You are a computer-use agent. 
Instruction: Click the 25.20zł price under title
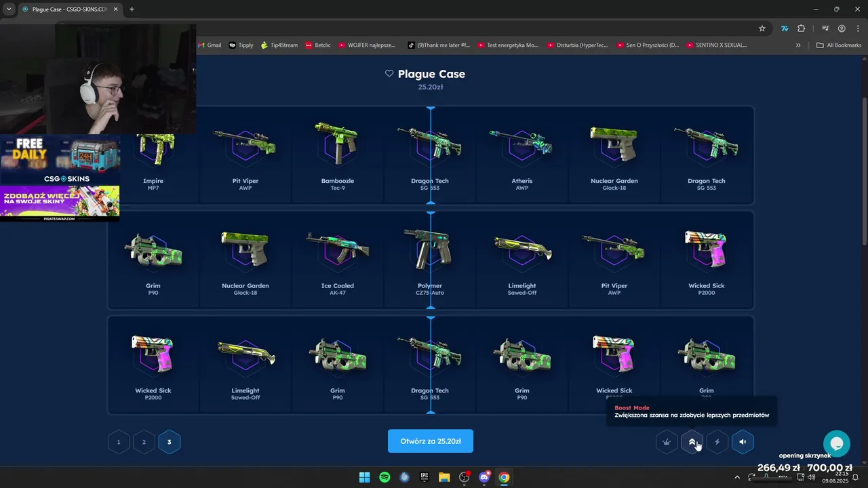[x=431, y=87]
